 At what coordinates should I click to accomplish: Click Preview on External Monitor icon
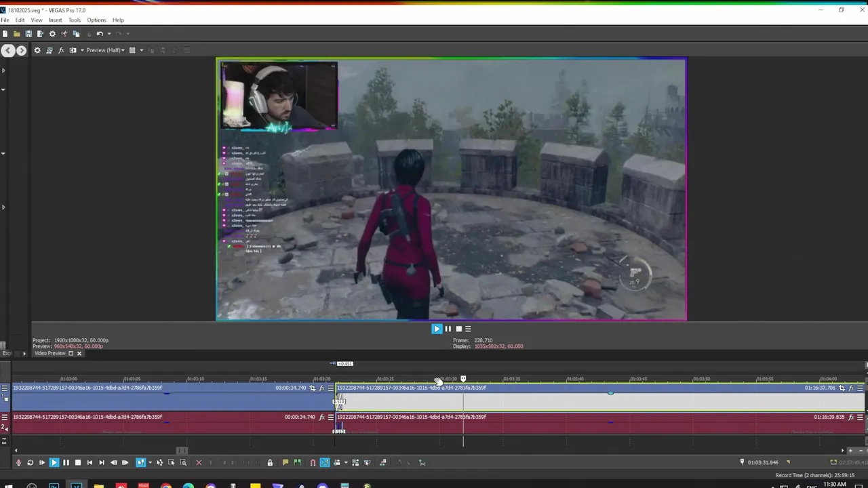click(49, 50)
